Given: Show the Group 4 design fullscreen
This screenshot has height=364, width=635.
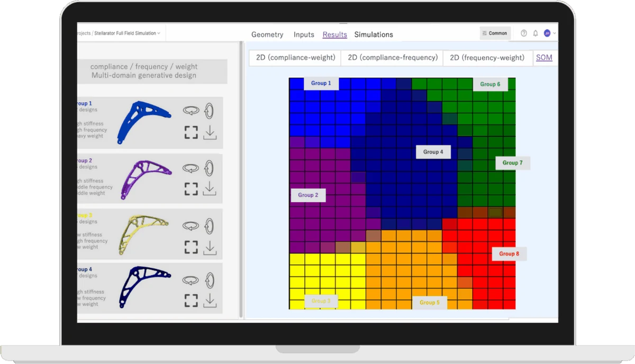Looking at the screenshot, I should [x=191, y=301].
